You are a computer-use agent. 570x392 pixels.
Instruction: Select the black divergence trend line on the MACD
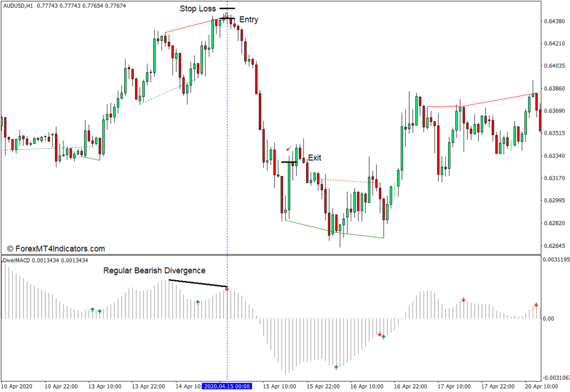(x=198, y=283)
